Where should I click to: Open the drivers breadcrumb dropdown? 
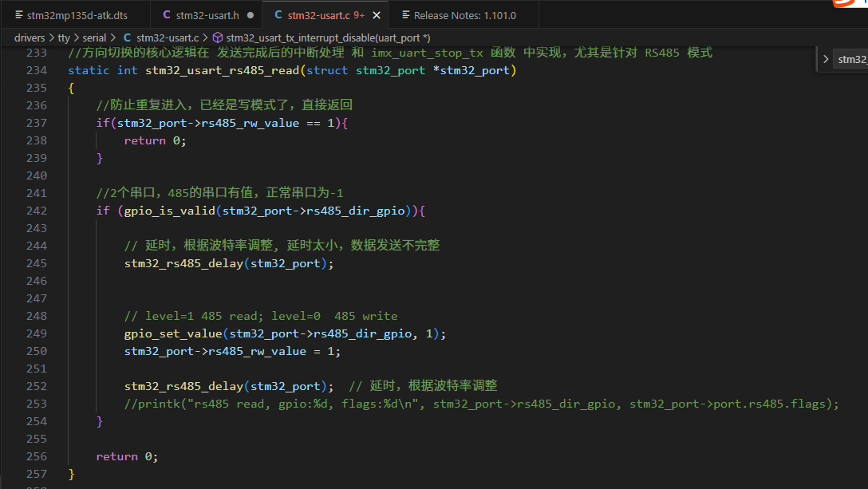(30, 37)
